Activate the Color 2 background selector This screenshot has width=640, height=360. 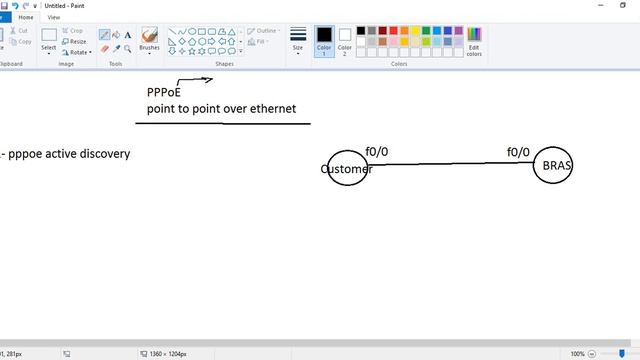pos(345,41)
